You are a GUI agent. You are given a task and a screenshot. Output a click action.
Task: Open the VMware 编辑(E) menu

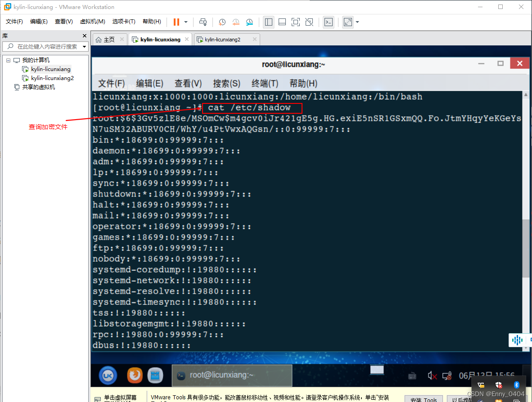click(x=39, y=22)
